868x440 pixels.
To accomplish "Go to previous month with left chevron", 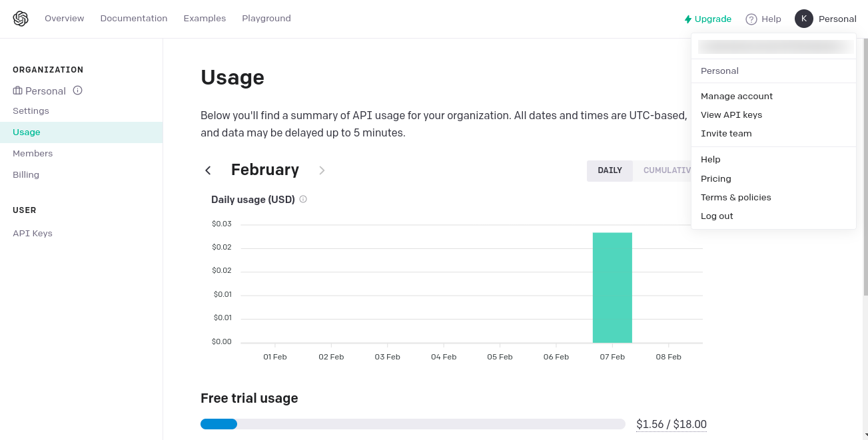I will (x=208, y=170).
